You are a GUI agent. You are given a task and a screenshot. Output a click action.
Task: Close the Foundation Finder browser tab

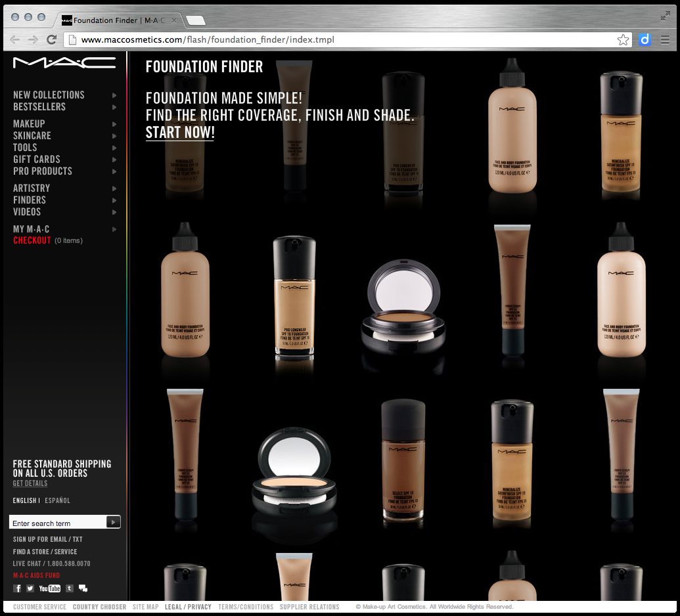click(174, 20)
